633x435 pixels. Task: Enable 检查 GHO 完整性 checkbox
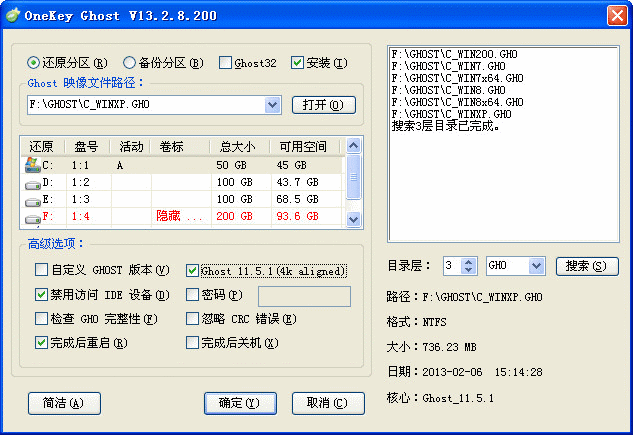point(41,319)
